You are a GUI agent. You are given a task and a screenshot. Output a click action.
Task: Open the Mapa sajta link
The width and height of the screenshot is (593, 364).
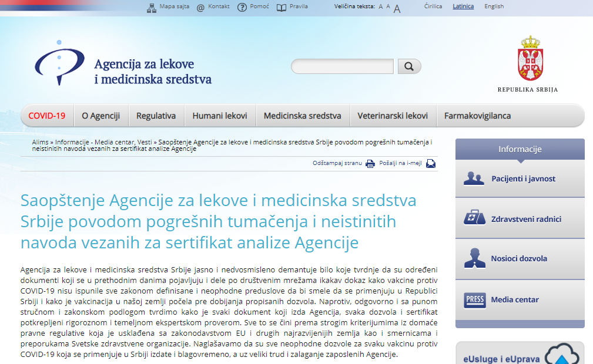175,6
